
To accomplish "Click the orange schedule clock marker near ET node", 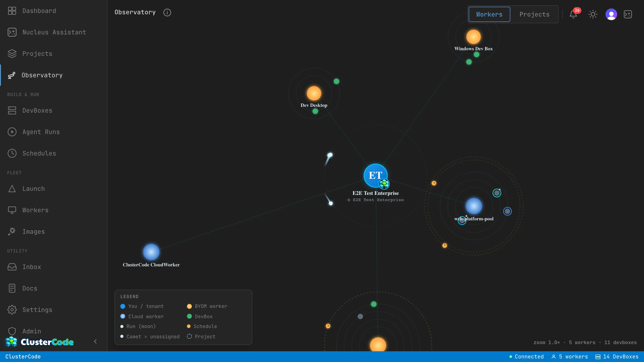I will point(434,183).
